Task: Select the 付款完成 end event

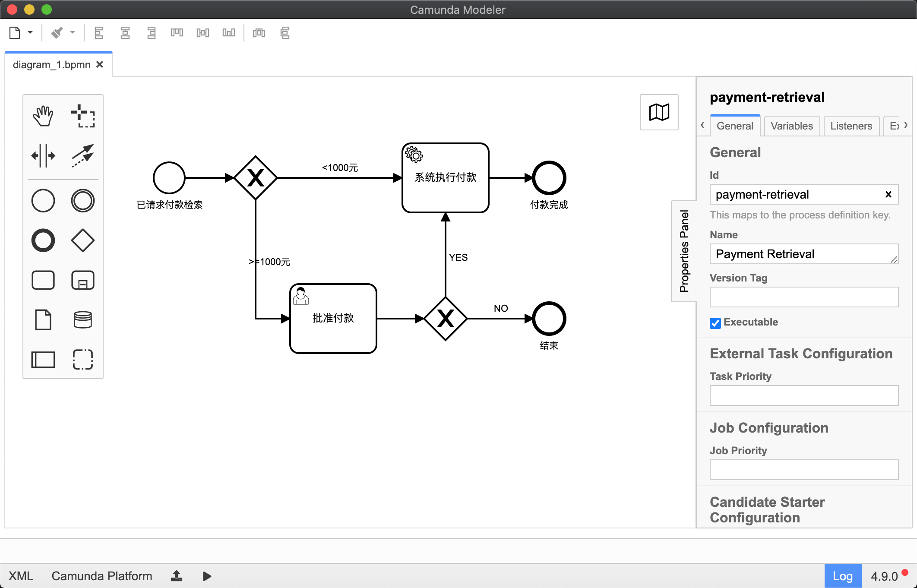Action: pos(549,178)
